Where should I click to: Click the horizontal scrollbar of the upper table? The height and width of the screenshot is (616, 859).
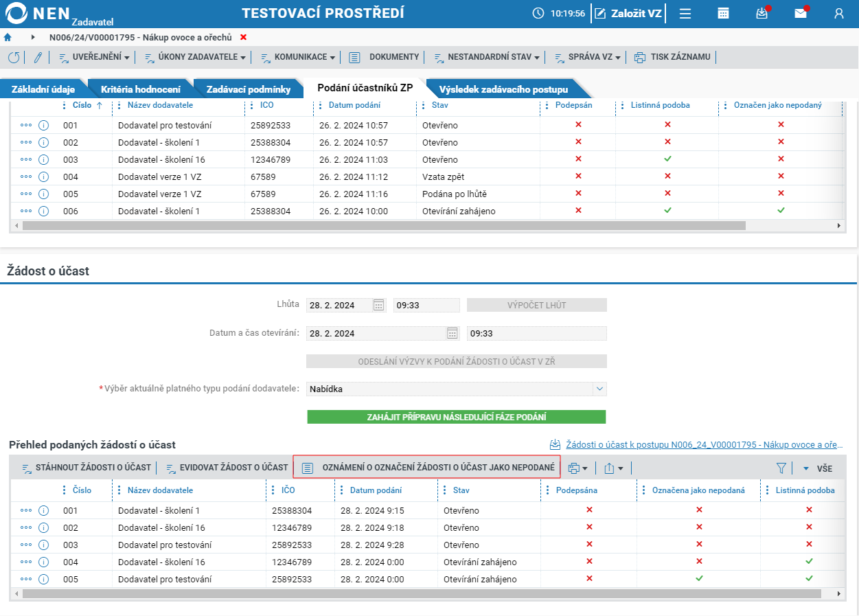[x=384, y=225]
